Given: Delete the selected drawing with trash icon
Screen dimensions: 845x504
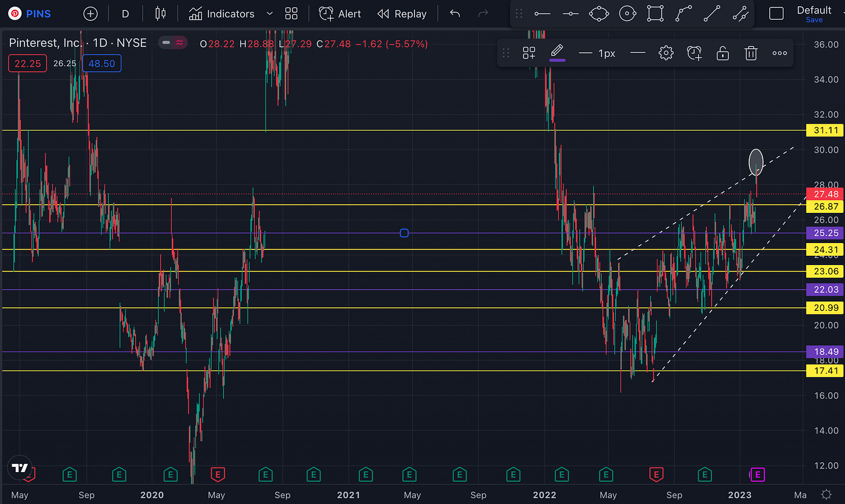Looking at the screenshot, I should (x=751, y=53).
